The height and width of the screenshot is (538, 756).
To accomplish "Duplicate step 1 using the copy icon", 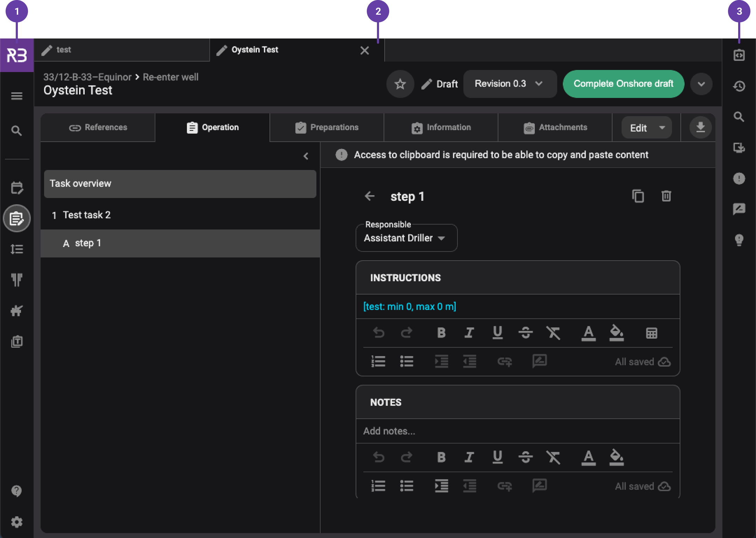I will coord(638,196).
